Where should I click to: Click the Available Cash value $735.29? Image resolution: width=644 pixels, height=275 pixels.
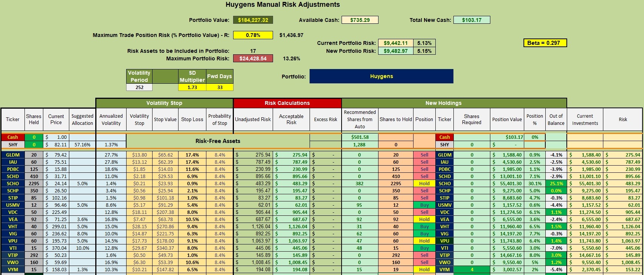click(x=360, y=20)
